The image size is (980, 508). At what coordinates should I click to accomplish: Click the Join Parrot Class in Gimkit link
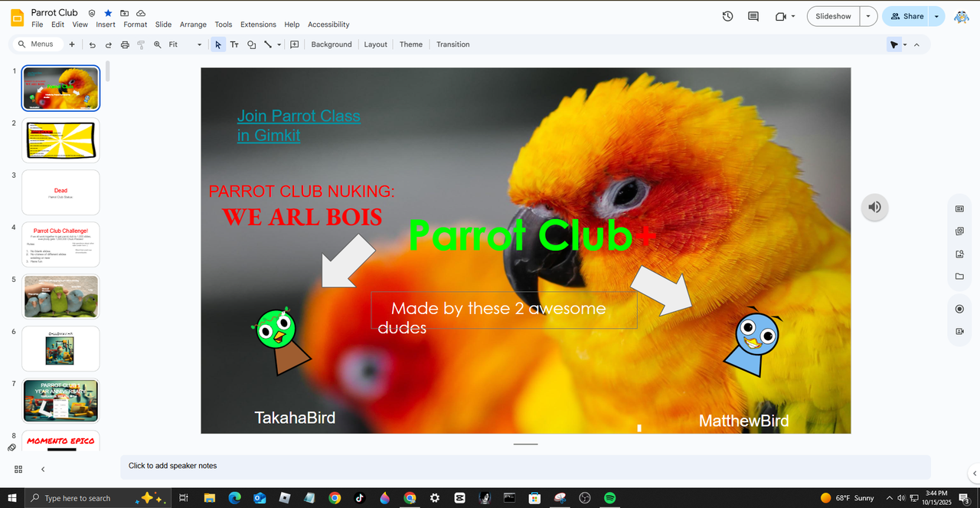pyautogui.click(x=299, y=126)
